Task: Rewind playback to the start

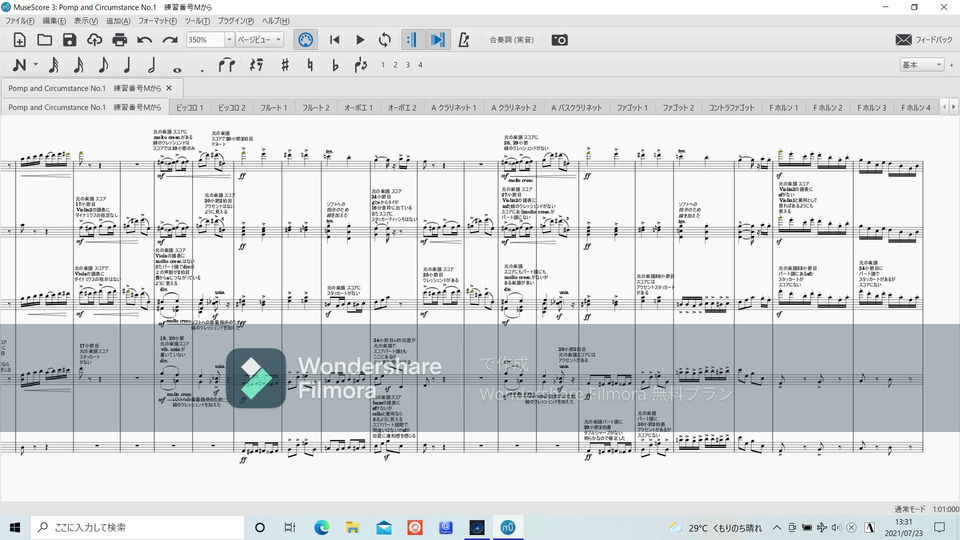Action: 334,40
